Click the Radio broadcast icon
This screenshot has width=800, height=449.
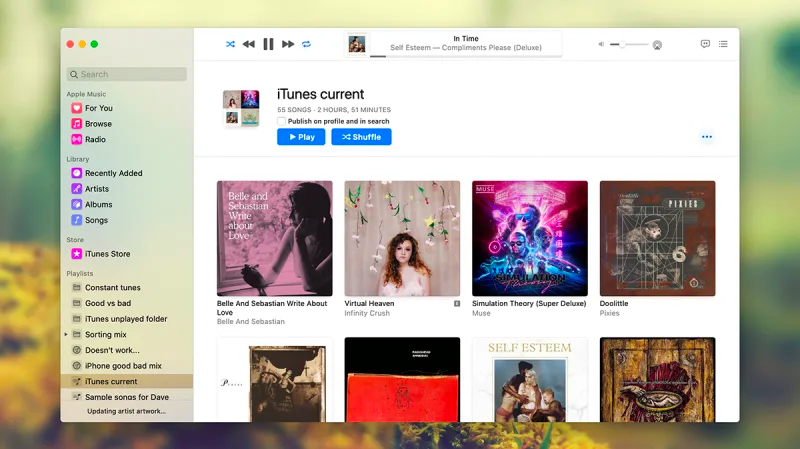pyautogui.click(x=77, y=139)
